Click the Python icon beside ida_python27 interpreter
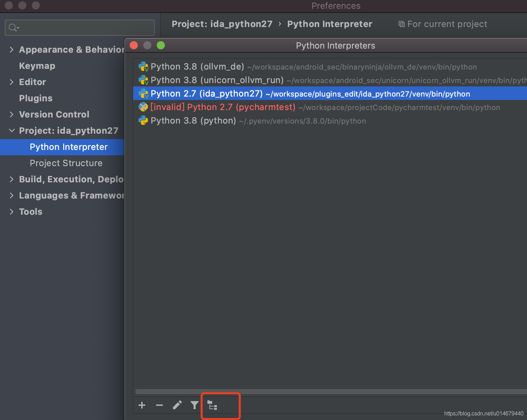This screenshot has height=420, width=527. pos(143,94)
